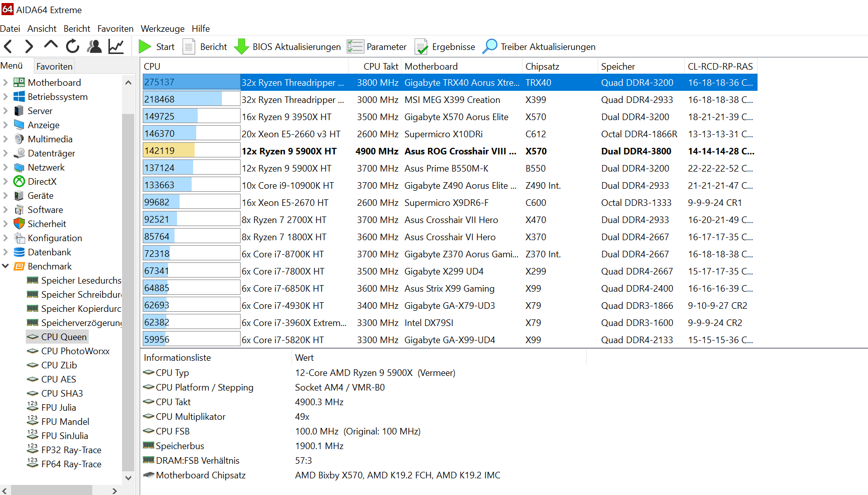Screen dimensions: 868x495
Task: Select the Datenbank database icon
Action: (x=19, y=252)
